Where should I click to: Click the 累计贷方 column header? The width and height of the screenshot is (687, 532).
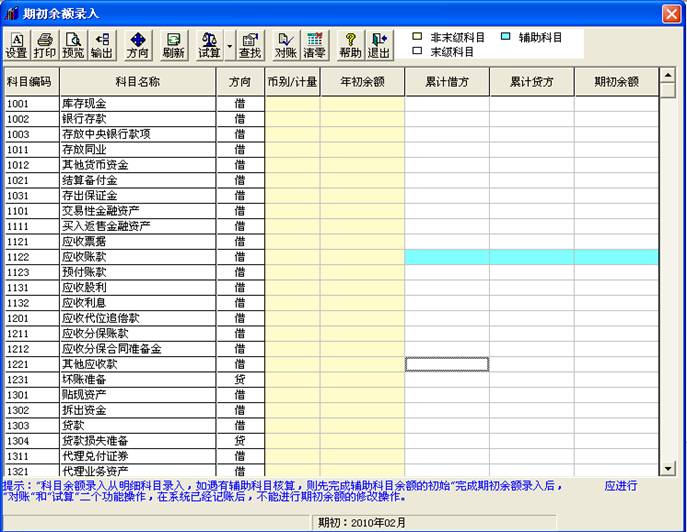click(x=531, y=82)
